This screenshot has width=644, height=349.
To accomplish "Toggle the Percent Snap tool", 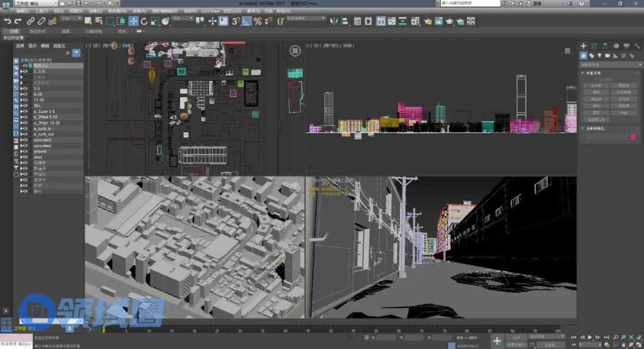I will point(258,21).
